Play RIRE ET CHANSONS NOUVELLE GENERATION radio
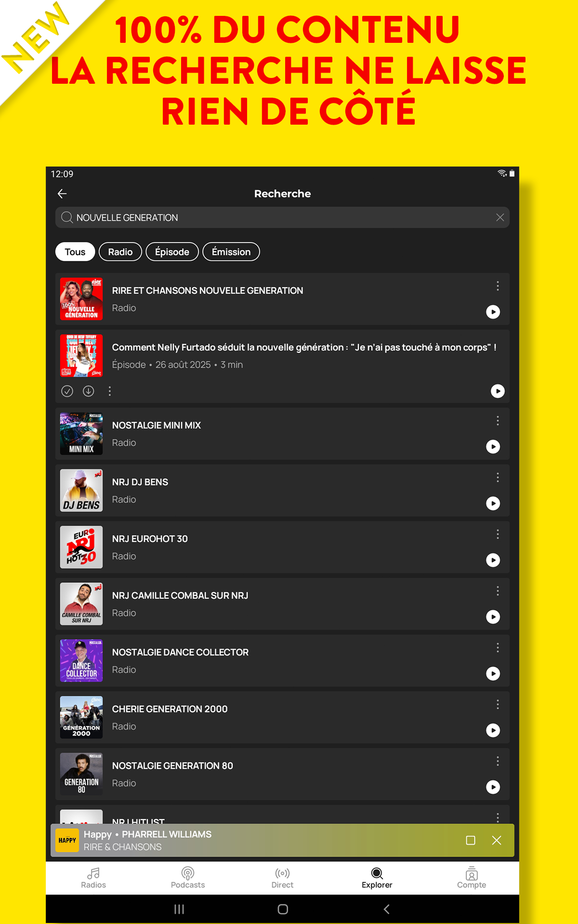 pos(493,312)
